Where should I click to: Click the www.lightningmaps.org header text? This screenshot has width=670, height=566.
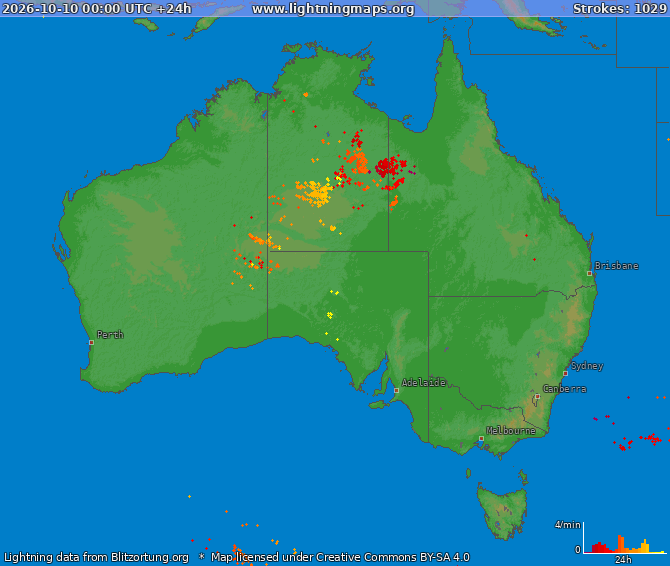click(333, 9)
